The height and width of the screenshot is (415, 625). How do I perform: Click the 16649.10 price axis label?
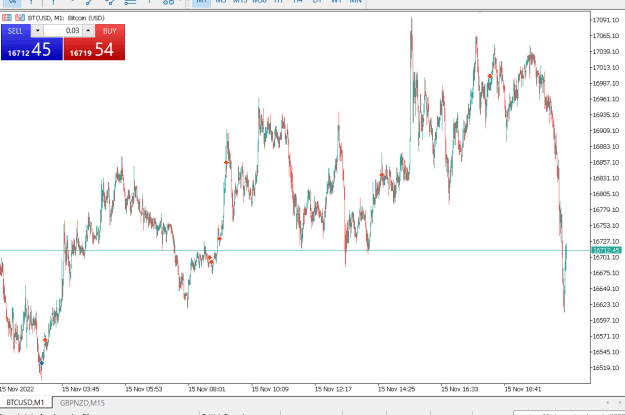(x=606, y=289)
